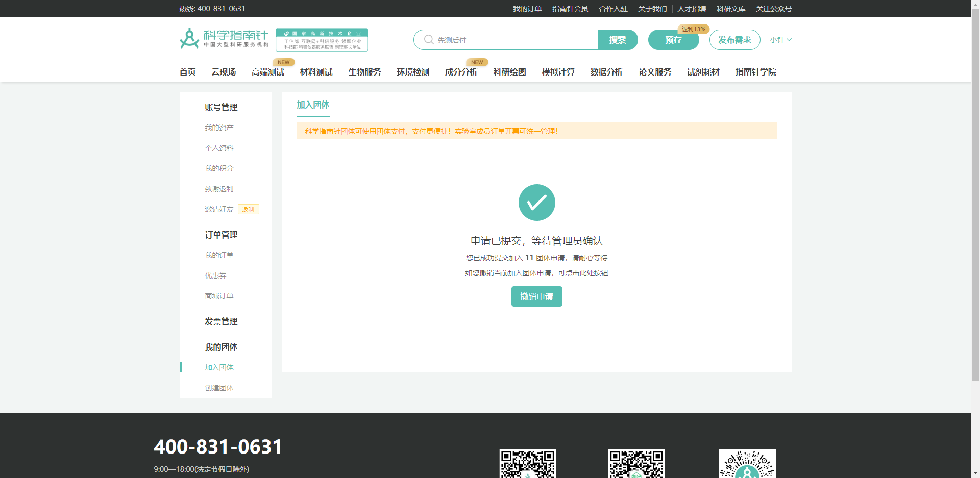Open the 材料测试 menu
Viewport: 980px width, 478px height.
click(x=316, y=72)
